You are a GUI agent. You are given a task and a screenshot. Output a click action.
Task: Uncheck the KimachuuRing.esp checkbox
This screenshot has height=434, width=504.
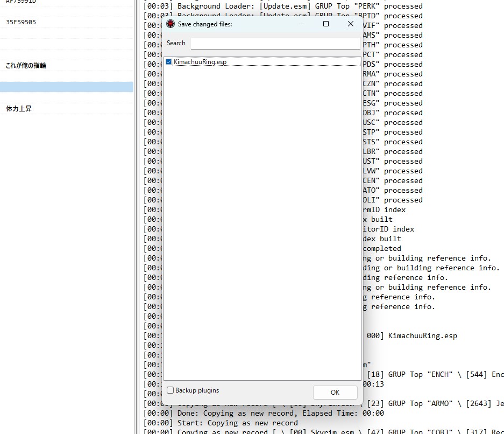pos(169,62)
